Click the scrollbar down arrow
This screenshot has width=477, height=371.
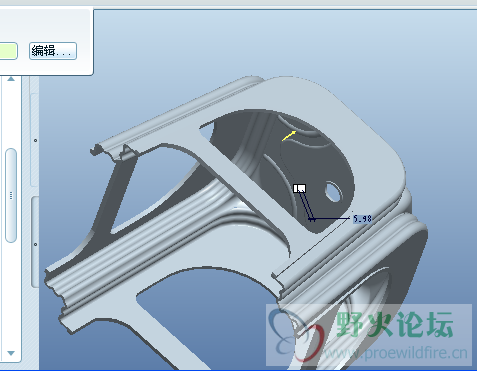pyautogui.click(x=11, y=353)
